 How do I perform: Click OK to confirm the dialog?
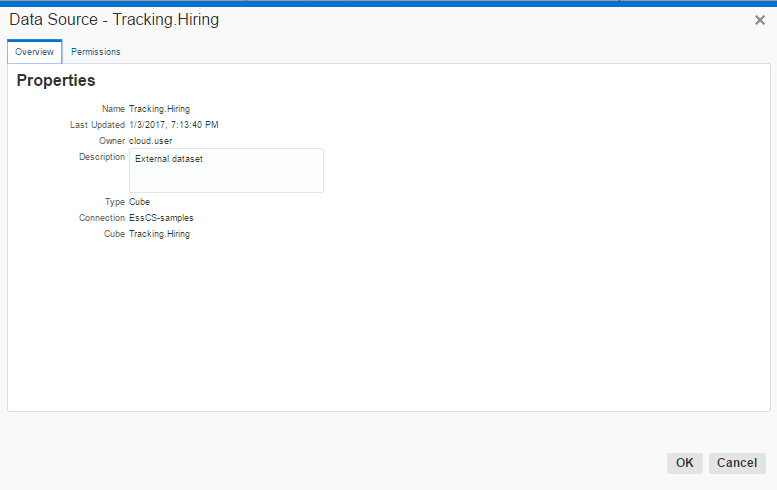point(684,463)
